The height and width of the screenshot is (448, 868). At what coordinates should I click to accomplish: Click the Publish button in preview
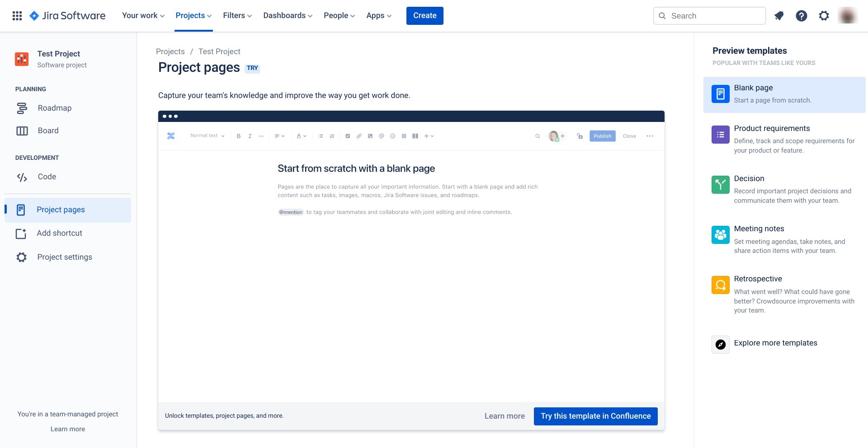603,136
